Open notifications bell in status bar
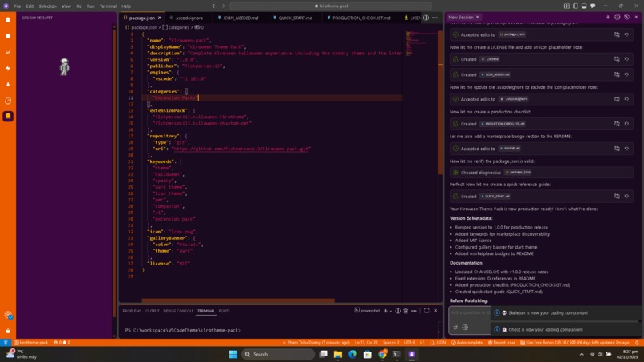Screen dimensions: 644x362 [637, 342]
